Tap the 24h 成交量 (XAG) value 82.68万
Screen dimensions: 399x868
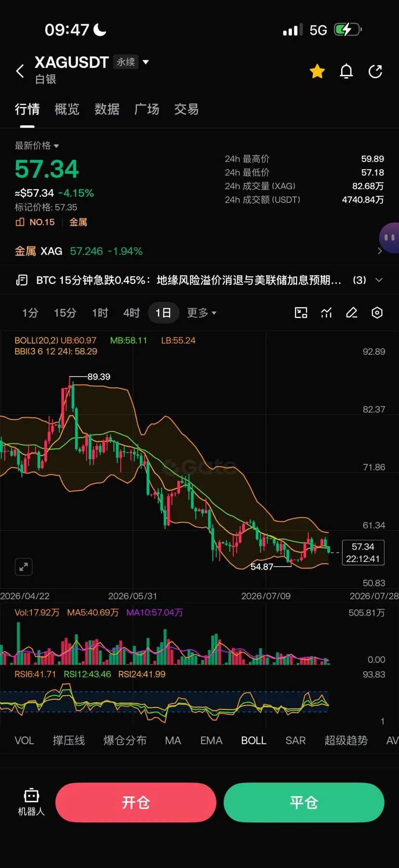pyautogui.click(x=368, y=186)
